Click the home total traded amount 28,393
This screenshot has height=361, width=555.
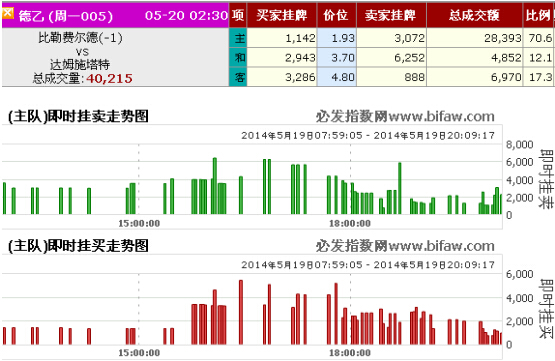click(x=503, y=38)
